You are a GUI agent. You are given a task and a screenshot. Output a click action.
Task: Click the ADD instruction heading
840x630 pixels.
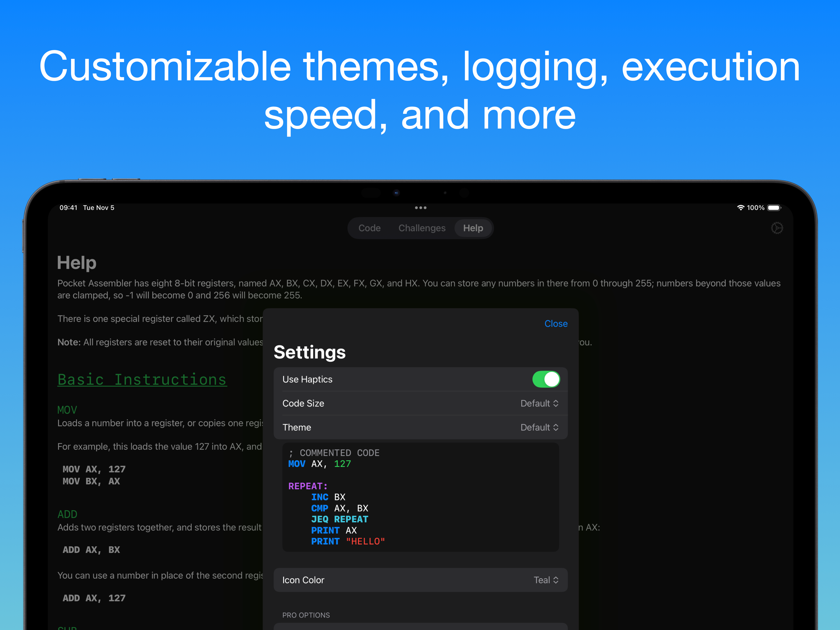(x=67, y=514)
